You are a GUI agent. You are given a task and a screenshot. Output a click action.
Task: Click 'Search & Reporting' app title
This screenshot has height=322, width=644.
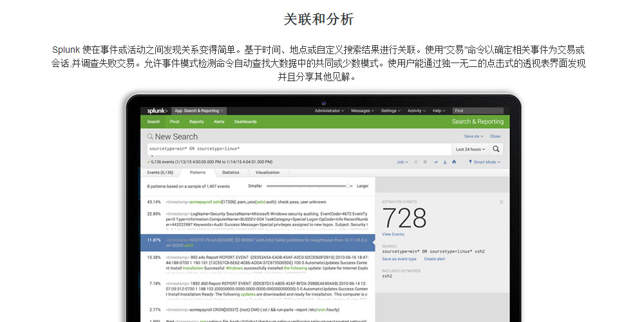[478, 122]
